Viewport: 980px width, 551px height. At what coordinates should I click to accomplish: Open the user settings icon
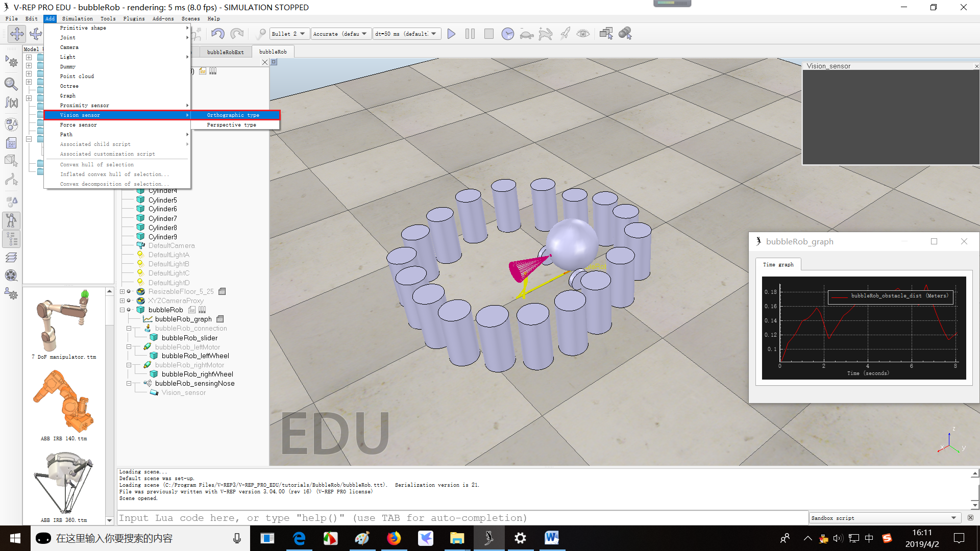[11, 294]
